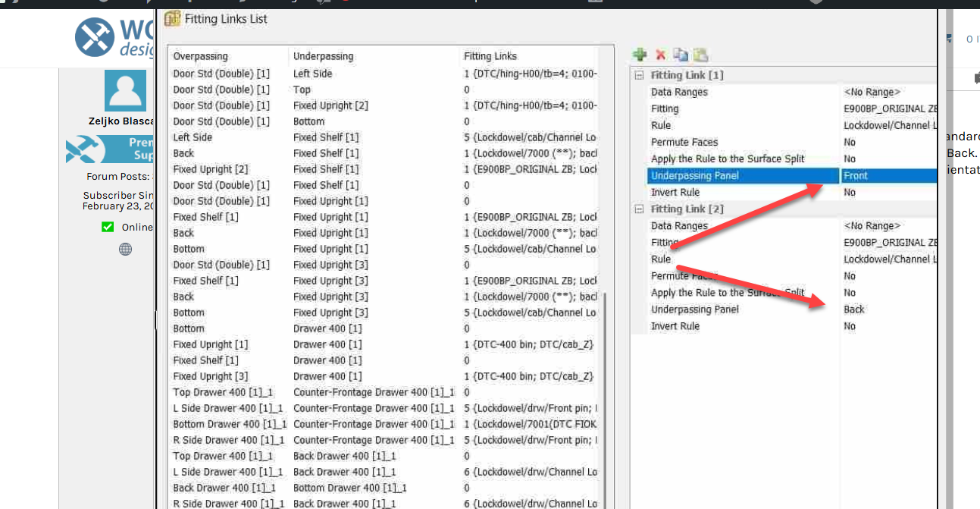Collapse the Fitting Link [2] group

(640, 209)
